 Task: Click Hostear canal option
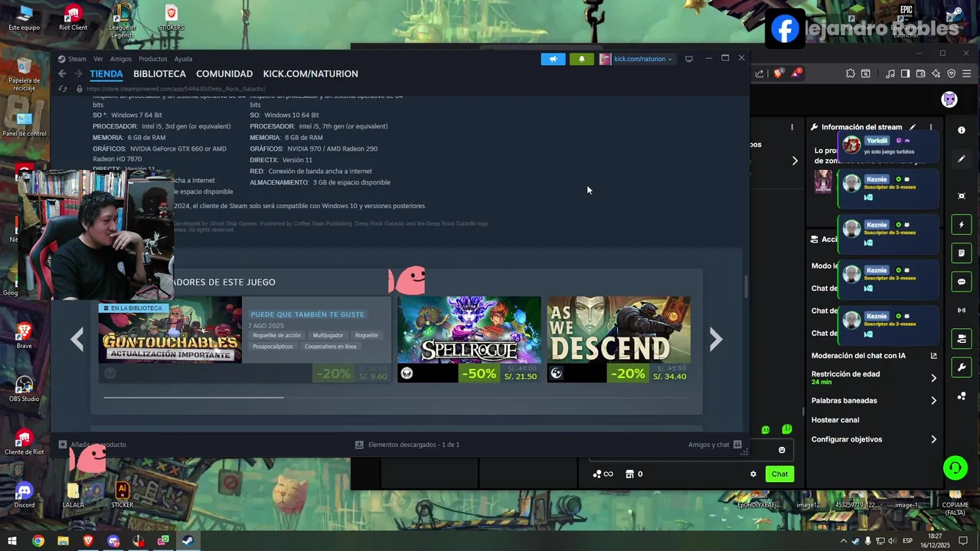835,420
